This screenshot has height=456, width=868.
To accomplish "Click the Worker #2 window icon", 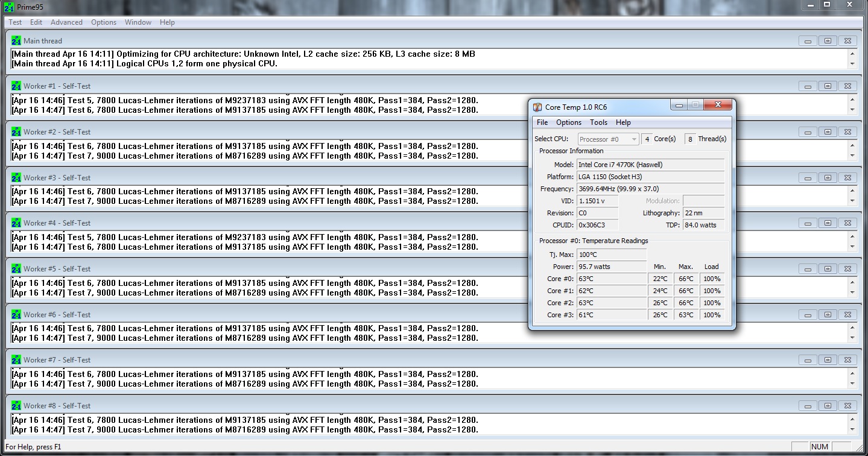I will click(x=16, y=131).
